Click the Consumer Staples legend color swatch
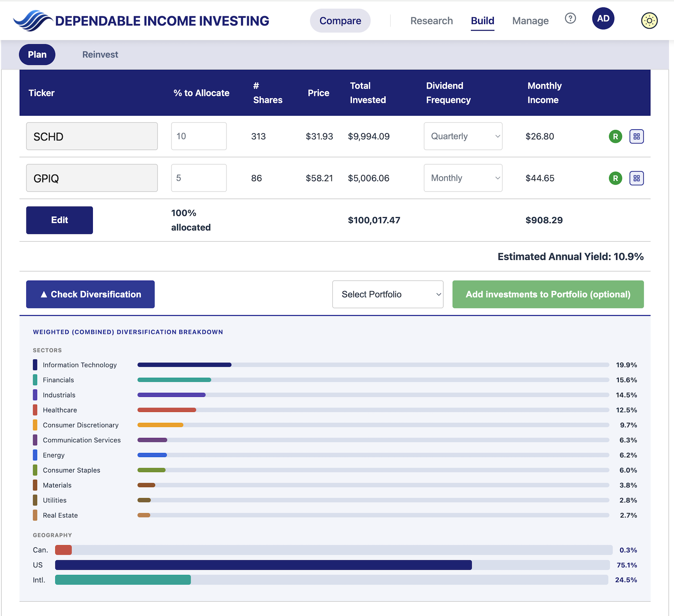The height and width of the screenshot is (616, 674). tap(35, 470)
